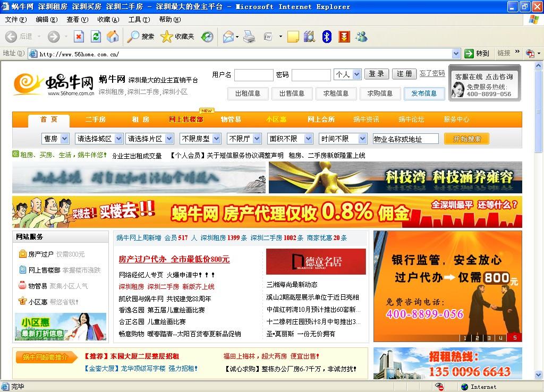
Task: Open the 房产过户代办 全市最低价800元 headline link
Action: tap(174, 259)
